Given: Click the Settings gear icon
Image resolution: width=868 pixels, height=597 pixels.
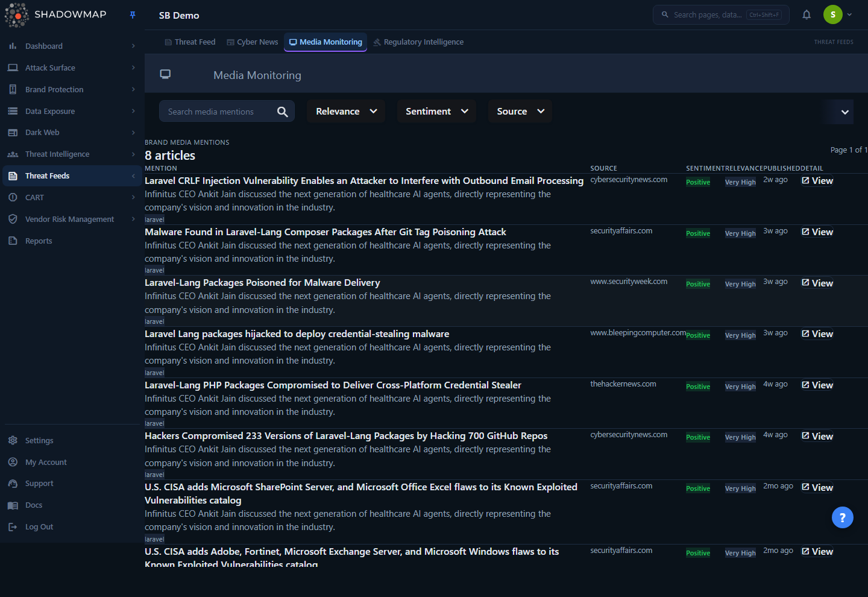Looking at the screenshot, I should pyautogui.click(x=13, y=440).
